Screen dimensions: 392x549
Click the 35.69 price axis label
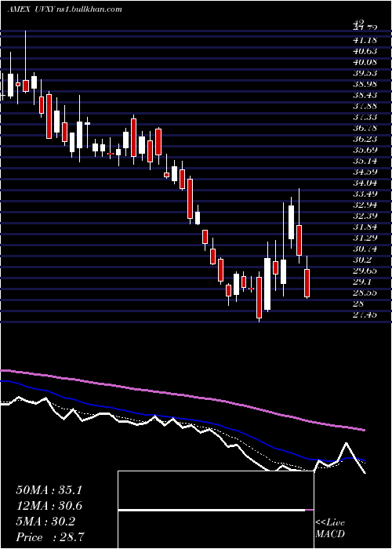coord(366,151)
